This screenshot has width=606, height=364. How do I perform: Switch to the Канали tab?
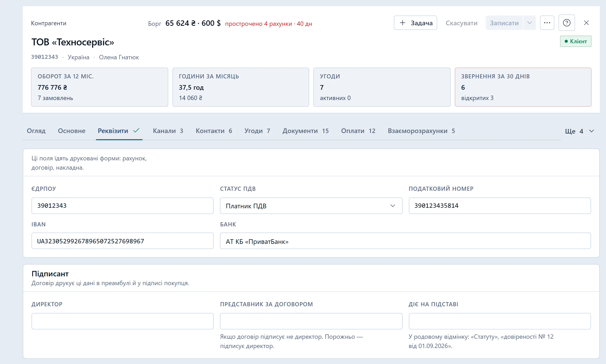click(168, 131)
